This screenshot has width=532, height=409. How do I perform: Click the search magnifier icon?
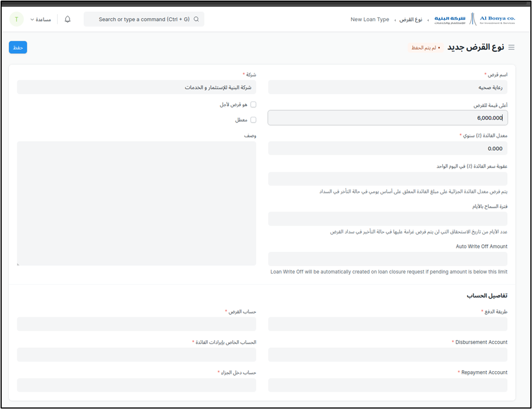click(x=196, y=19)
